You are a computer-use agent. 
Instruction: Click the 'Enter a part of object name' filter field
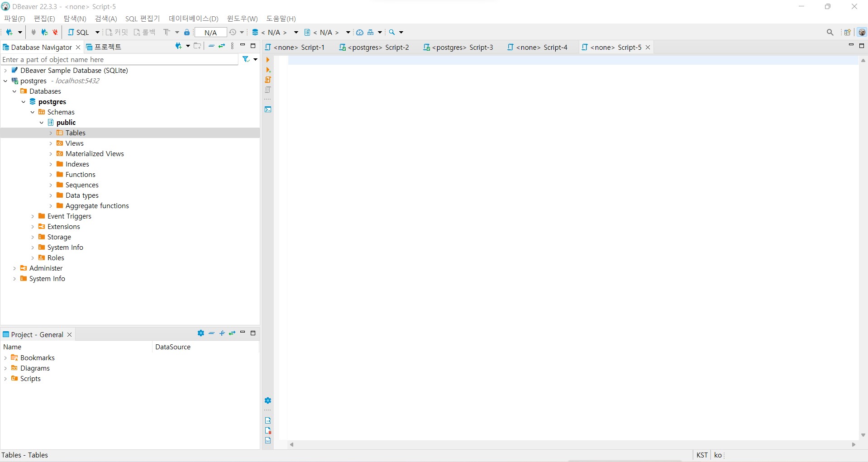tap(119, 60)
